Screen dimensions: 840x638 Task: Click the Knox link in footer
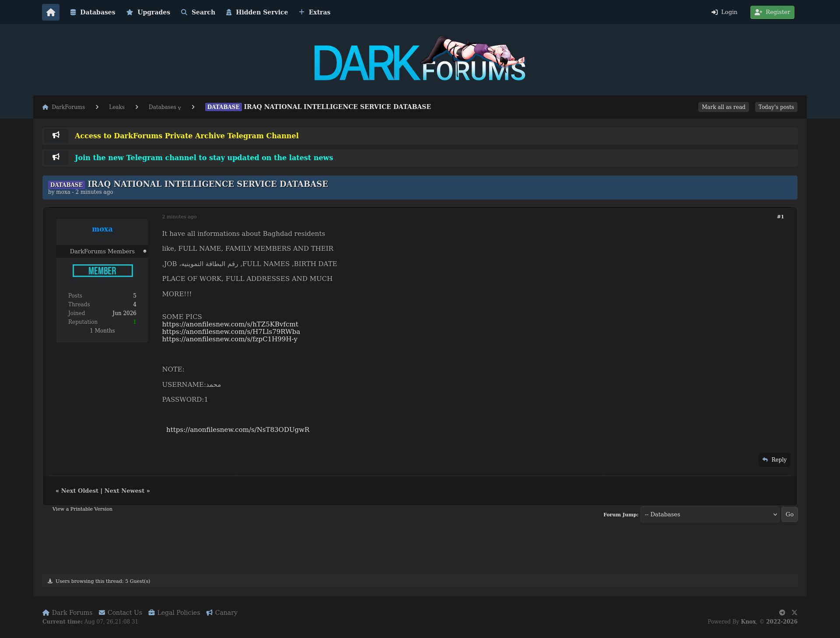[x=749, y=622]
